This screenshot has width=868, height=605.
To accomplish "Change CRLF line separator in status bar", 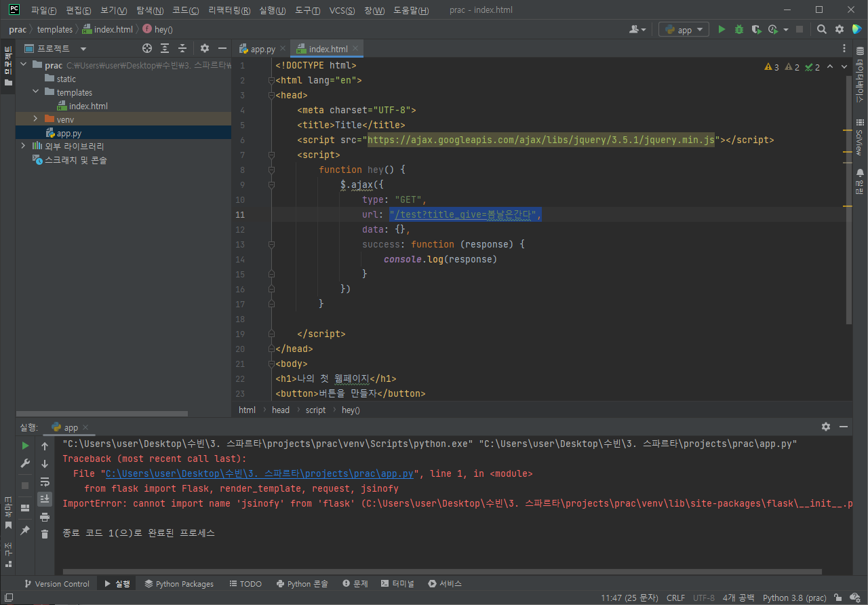I will 675,598.
